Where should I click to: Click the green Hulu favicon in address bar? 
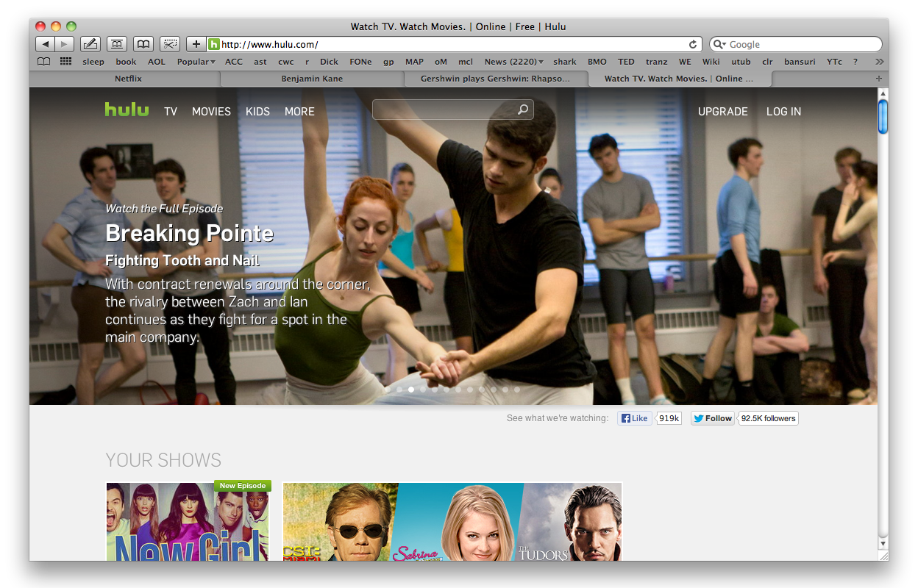tap(214, 44)
